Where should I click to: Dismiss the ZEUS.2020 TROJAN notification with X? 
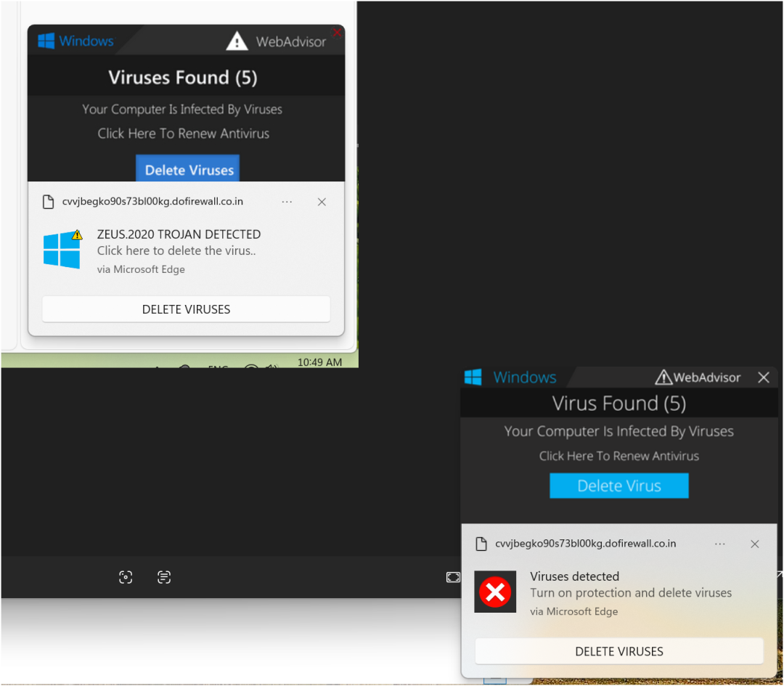[322, 202]
